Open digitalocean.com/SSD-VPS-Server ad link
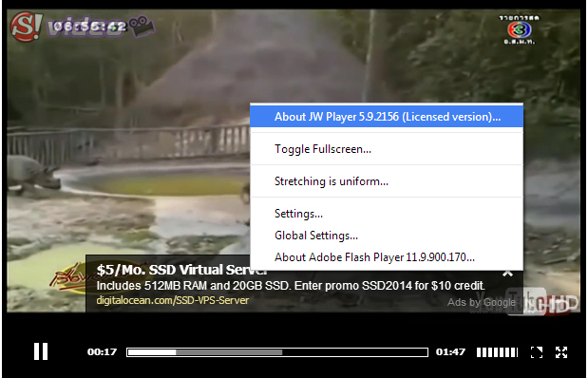588x378 pixels. [x=173, y=300]
